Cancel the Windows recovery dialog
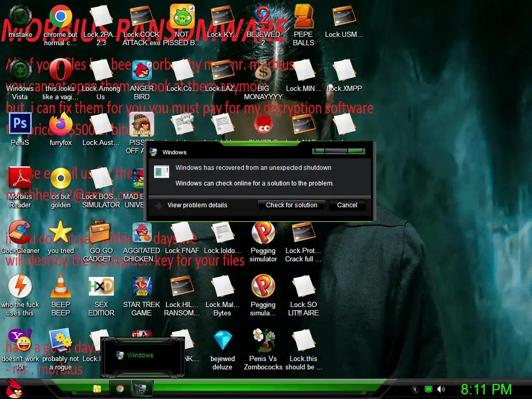Screen dimensions: 532x399 (347, 205)
